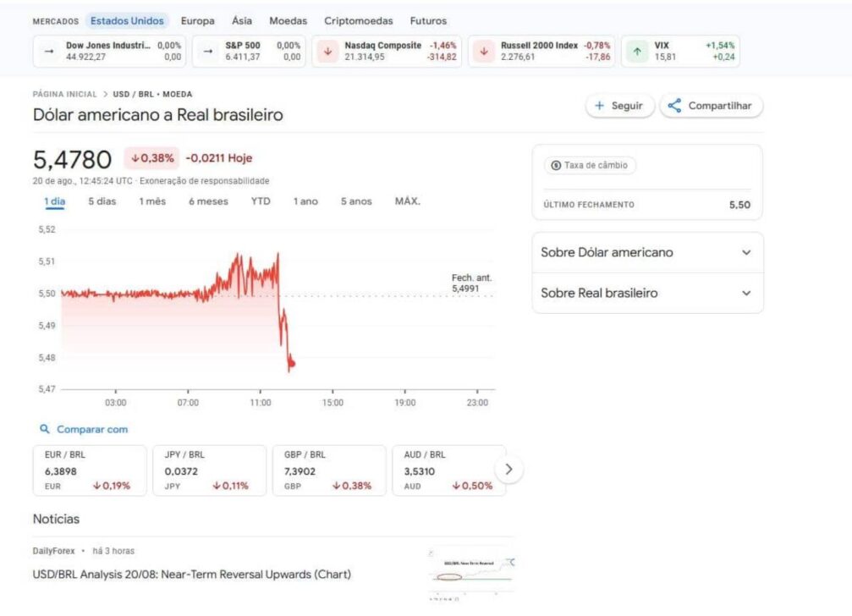The width and height of the screenshot is (852, 616).
Task: Click the 5,52 price axis label
Action: coord(47,229)
